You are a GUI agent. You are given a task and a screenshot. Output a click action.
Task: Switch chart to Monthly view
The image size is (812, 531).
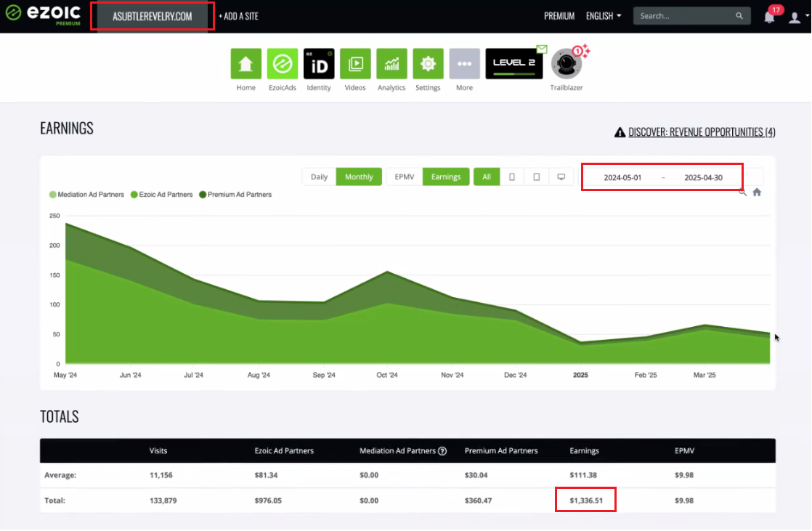(x=359, y=177)
